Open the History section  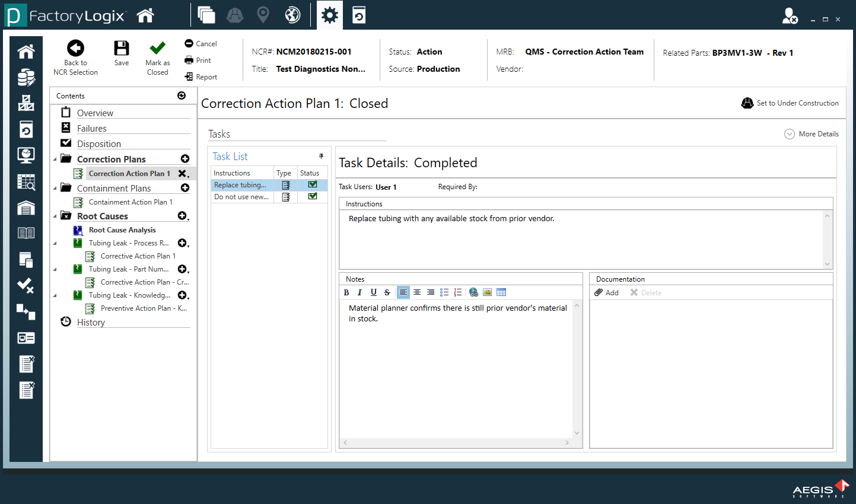[x=91, y=323]
